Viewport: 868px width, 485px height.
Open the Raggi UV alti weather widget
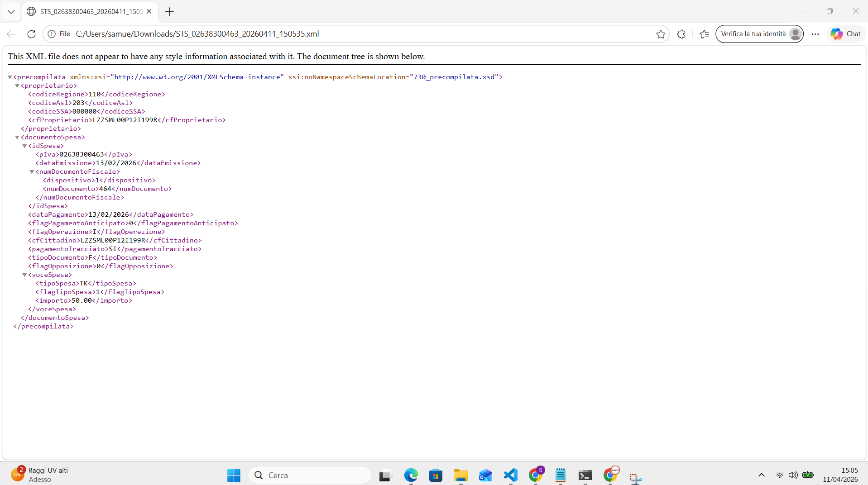(x=40, y=475)
